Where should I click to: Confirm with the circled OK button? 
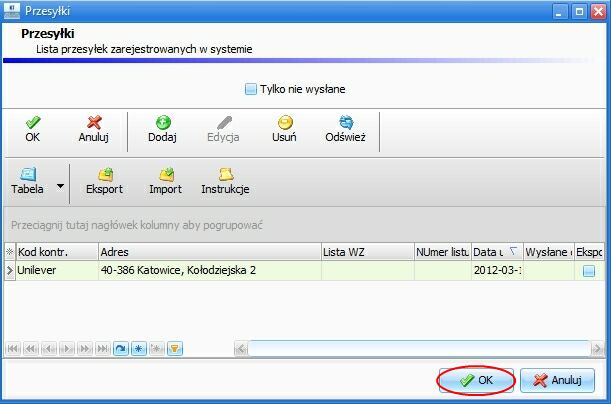point(476,380)
